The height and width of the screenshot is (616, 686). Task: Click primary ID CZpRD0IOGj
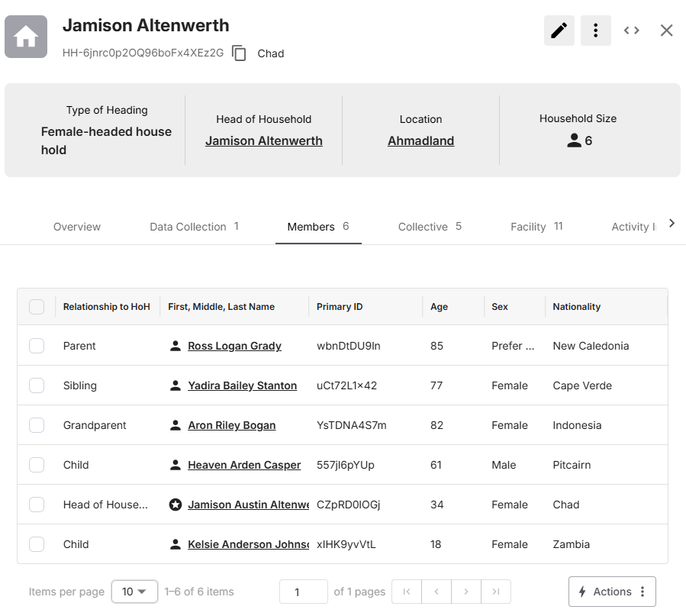tap(348, 505)
